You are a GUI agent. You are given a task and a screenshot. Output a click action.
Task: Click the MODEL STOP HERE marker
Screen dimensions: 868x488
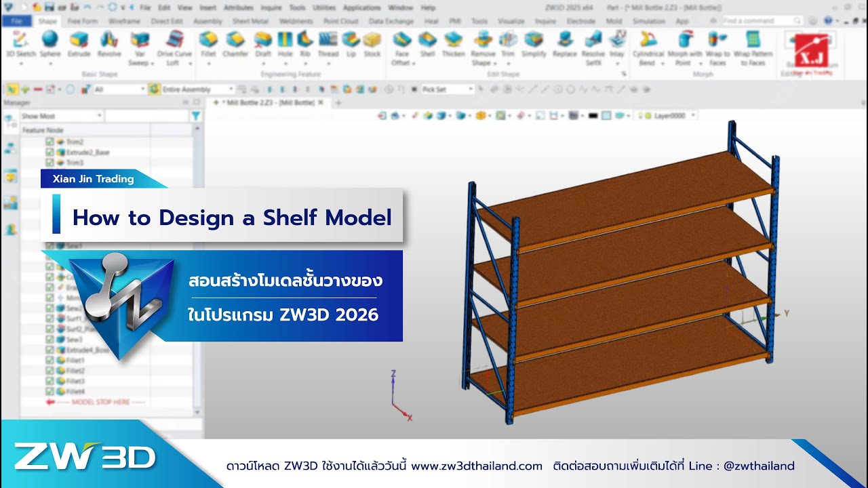[x=95, y=402]
